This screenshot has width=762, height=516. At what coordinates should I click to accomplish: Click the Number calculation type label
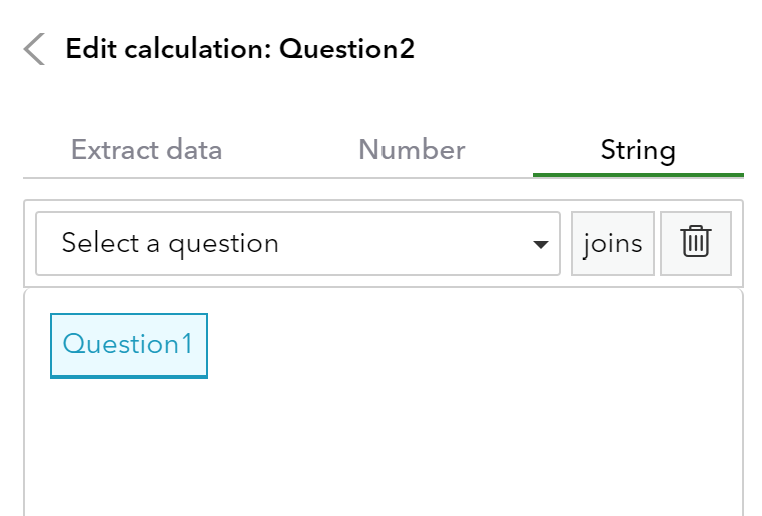(x=411, y=151)
